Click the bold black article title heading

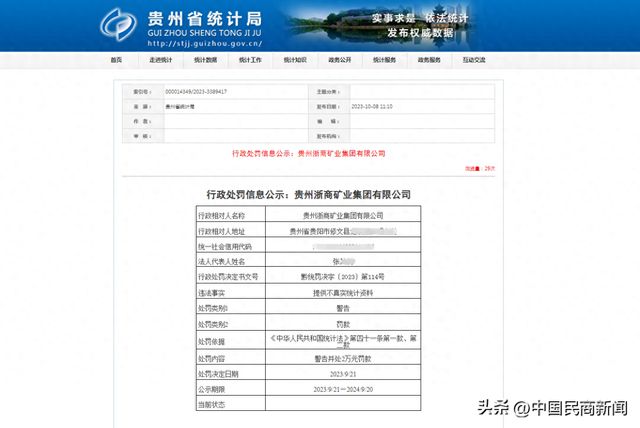point(309,195)
